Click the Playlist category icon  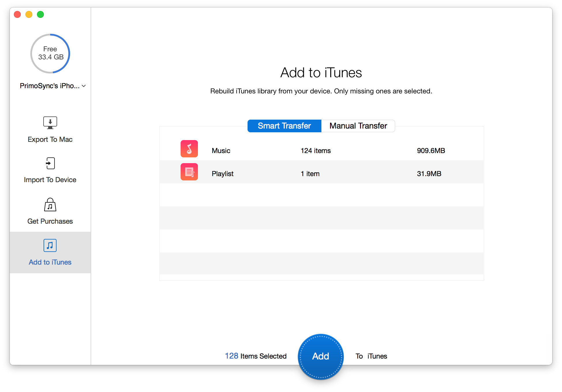point(189,172)
